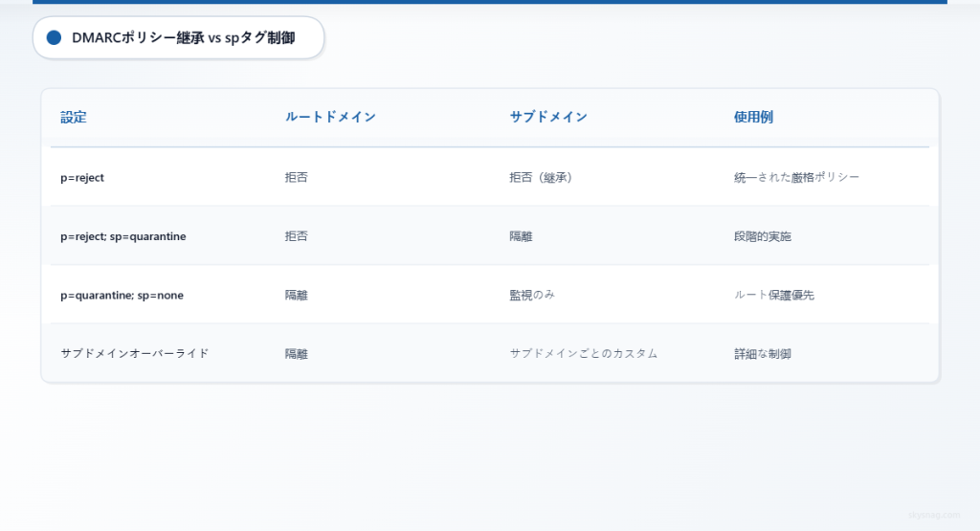980x531 pixels.
Task: Select the '使用例' column header
Action: click(x=753, y=117)
